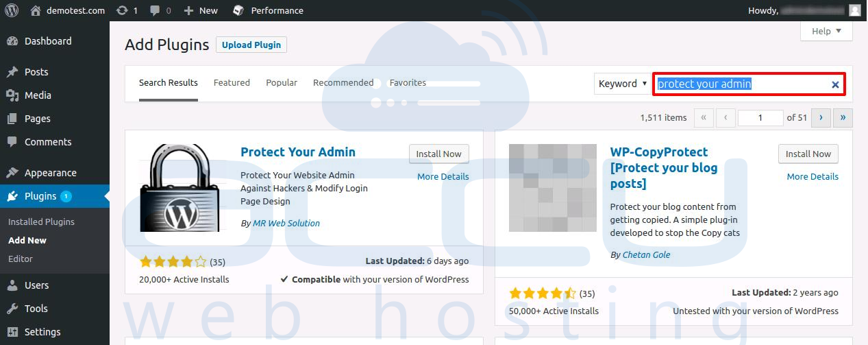Click the padlock plugin thumbnail
868x345 pixels.
(x=183, y=187)
